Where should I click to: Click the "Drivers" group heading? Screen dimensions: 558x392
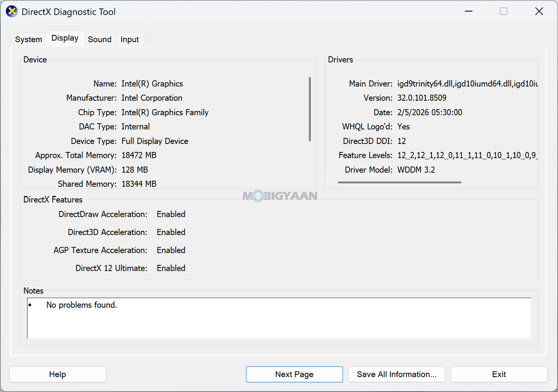click(x=340, y=59)
